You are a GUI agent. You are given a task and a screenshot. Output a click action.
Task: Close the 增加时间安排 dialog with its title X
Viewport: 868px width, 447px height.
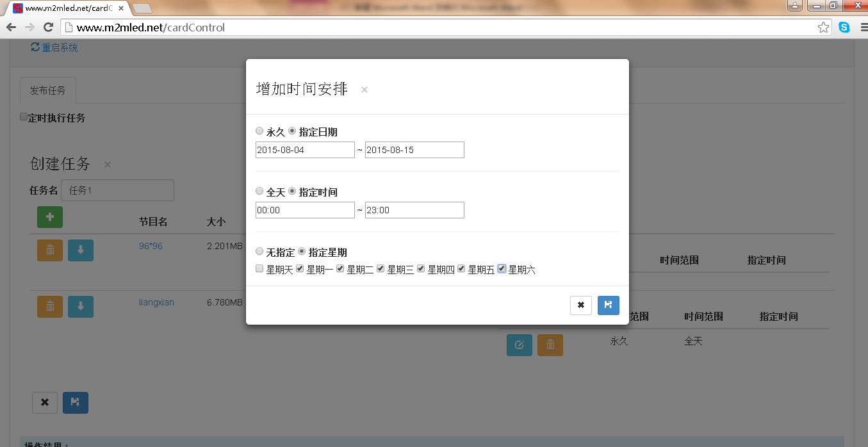364,90
